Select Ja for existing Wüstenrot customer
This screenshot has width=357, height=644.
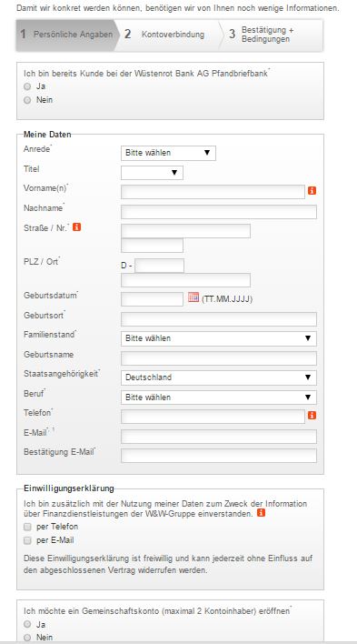(x=27, y=86)
